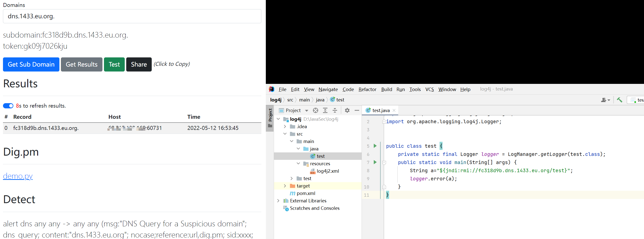Viewport: 644px width, 239px height.
Task: Click the IntelliJ IDEA logo icon
Action: point(272,89)
